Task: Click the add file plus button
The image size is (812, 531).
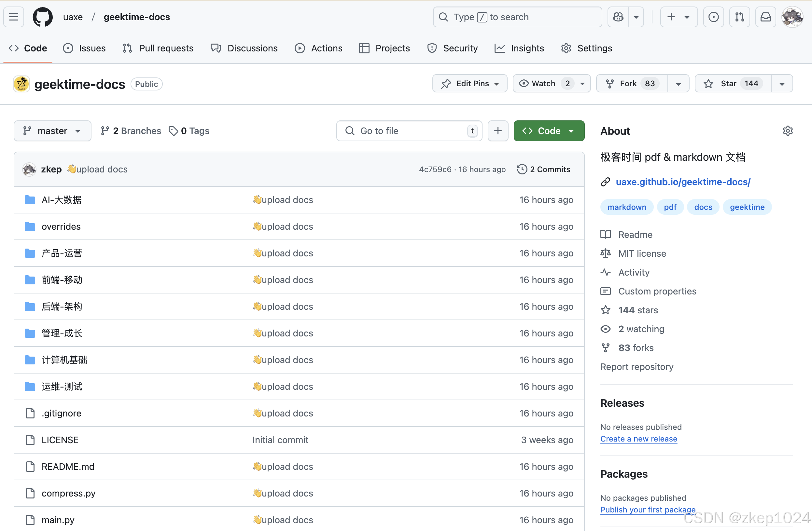Action: click(x=498, y=131)
